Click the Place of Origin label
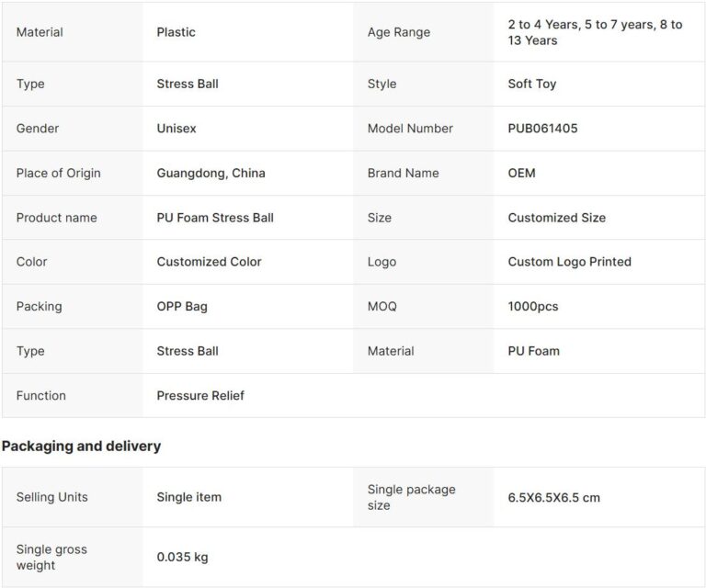 58,173
